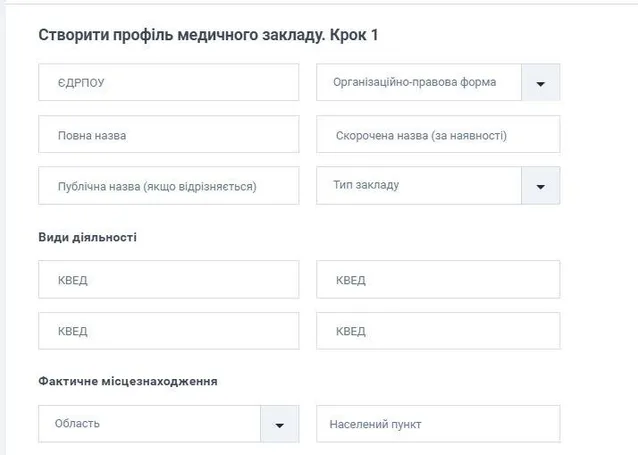This screenshot has height=455, width=638.
Task: Open the Організаційно-правова форма dropdown arrow
Action: (540, 83)
